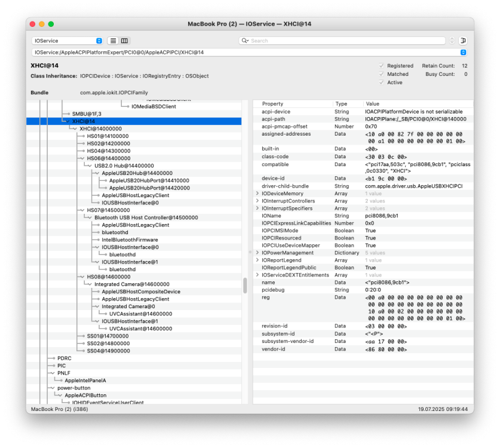Sort by the Type column header

tap(348, 103)
